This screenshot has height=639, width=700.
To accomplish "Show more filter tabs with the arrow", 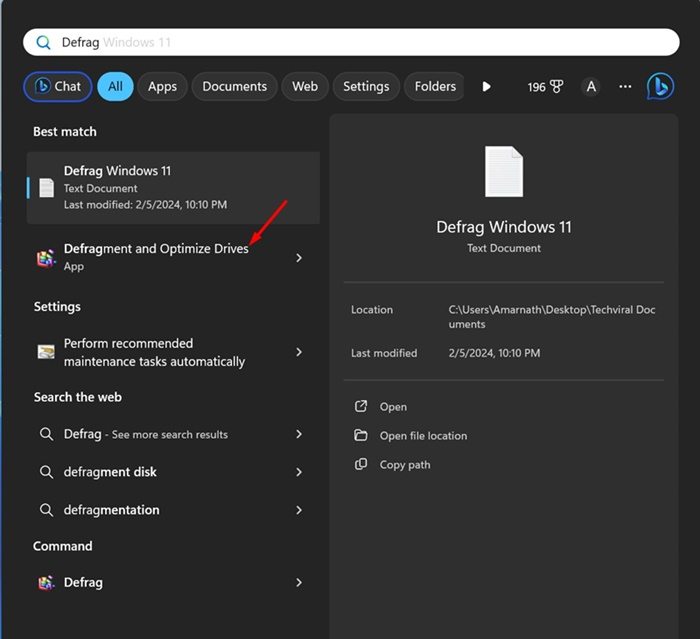I will (487, 86).
